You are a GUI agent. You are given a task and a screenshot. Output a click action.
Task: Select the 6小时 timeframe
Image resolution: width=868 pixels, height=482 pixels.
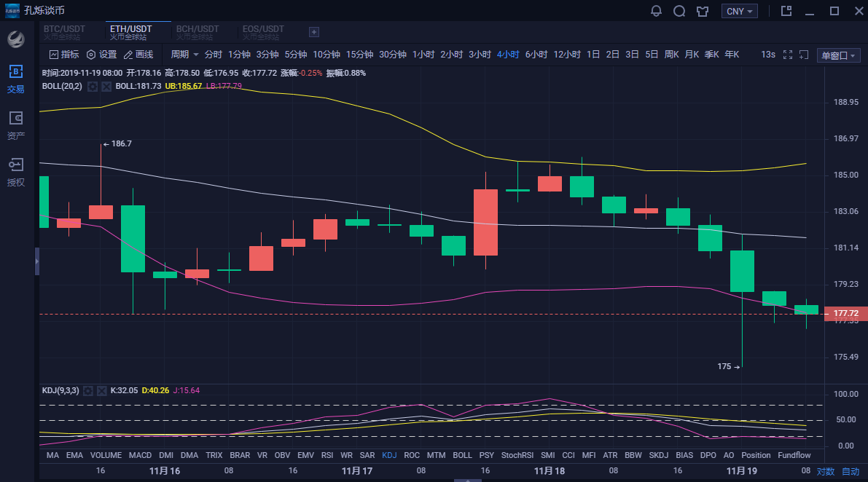(x=536, y=54)
